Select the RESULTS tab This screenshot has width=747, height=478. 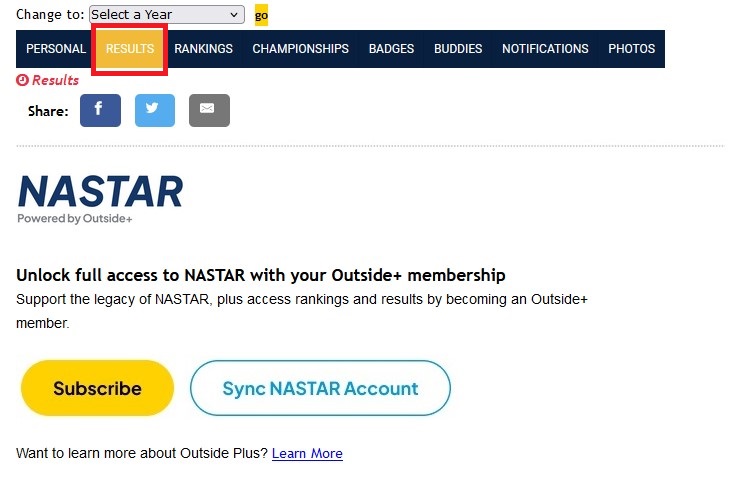coord(130,49)
